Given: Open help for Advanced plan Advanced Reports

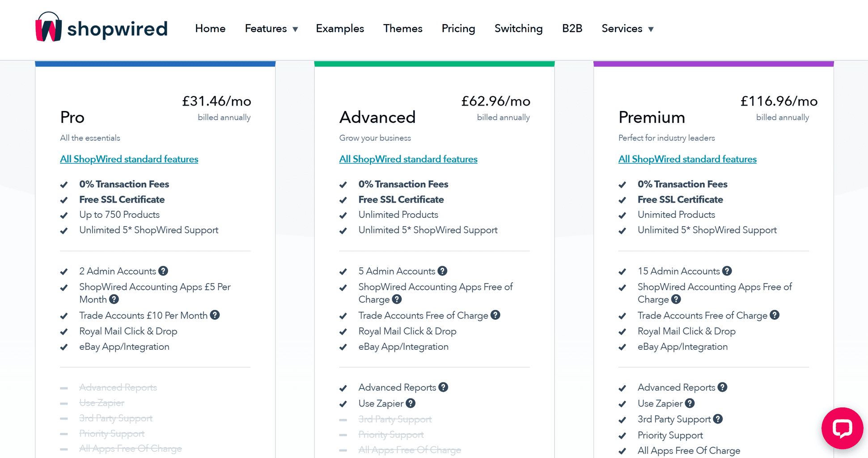Looking at the screenshot, I should click(443, 387).
